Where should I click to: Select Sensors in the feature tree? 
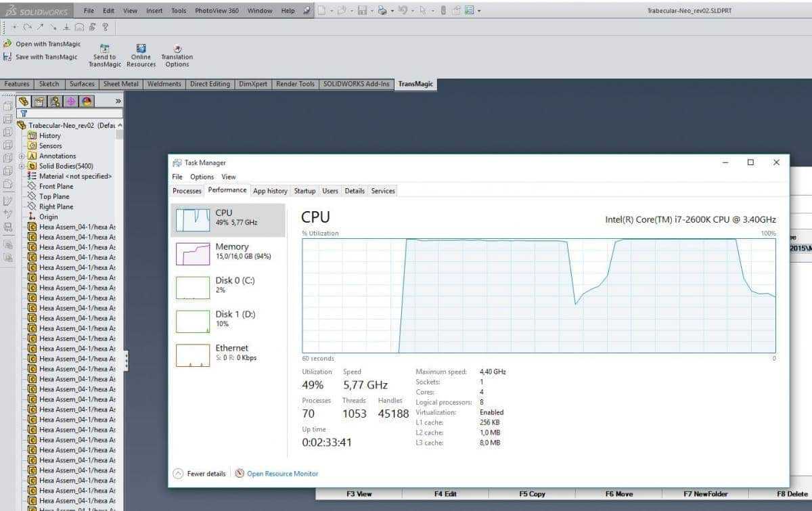(x=50, y=146)
